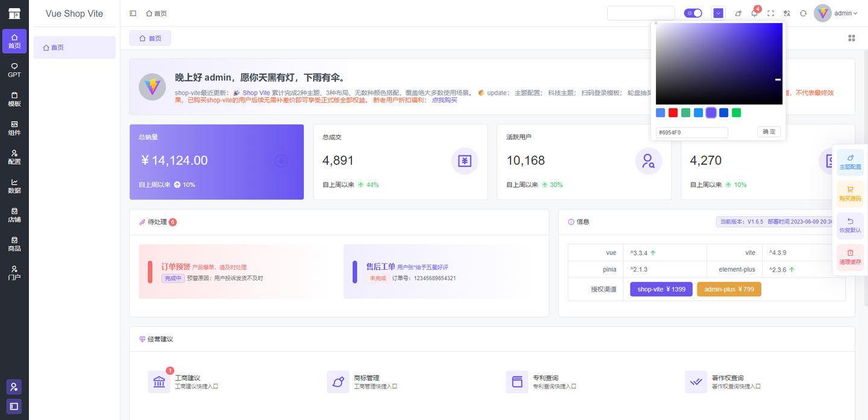
Task: Pick the red preset color swatch
Action: pos(673,112)
